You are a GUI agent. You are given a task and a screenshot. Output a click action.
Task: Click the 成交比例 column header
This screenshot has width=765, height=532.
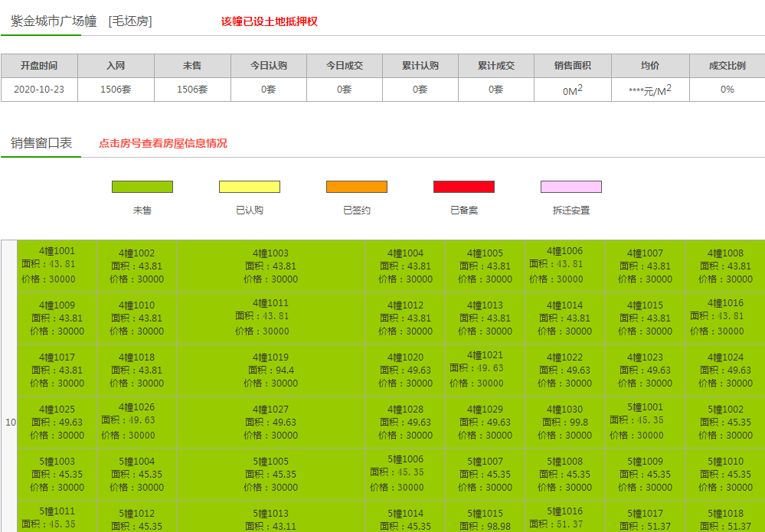click(x=727, y=66)
